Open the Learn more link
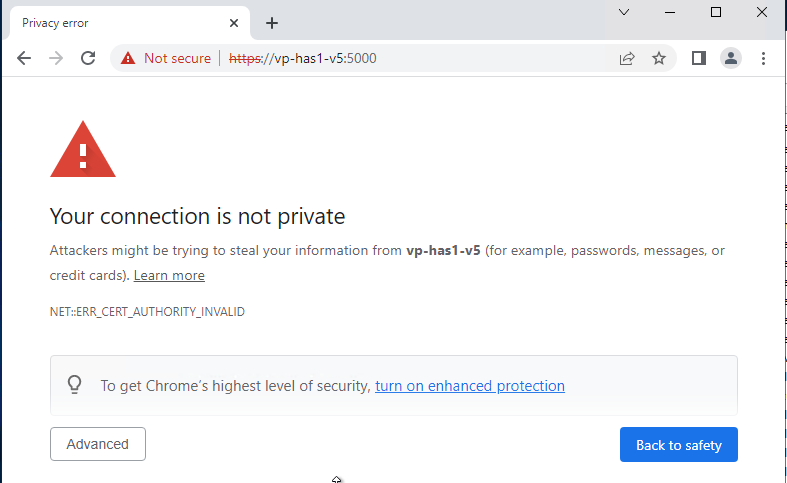 point(169,275)
